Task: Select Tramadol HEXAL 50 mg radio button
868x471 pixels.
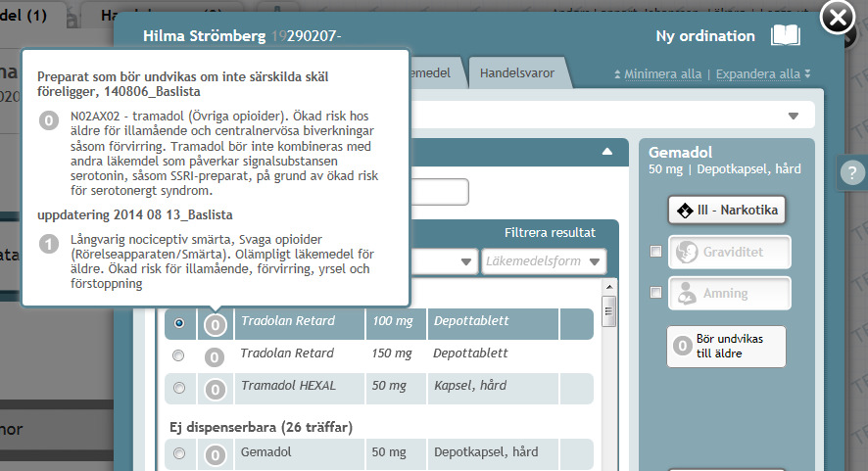Action: click(179, 388)
